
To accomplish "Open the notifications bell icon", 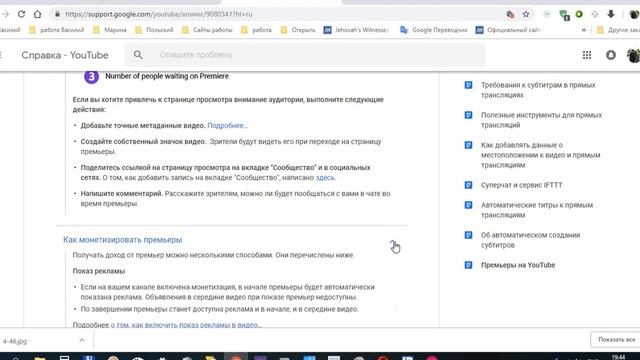I will 611,55.
